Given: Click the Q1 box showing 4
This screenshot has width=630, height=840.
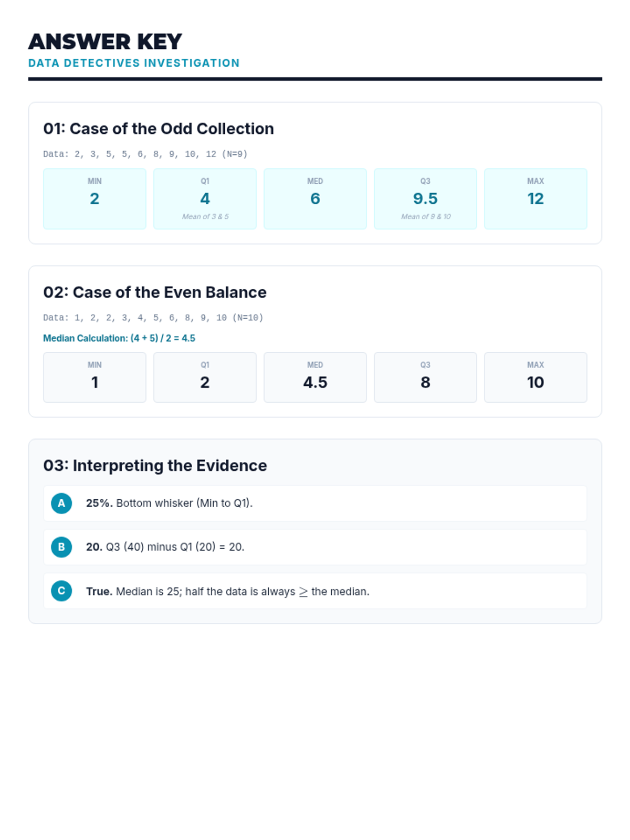Looking at the screenshot, I should (x=205, y=198).
